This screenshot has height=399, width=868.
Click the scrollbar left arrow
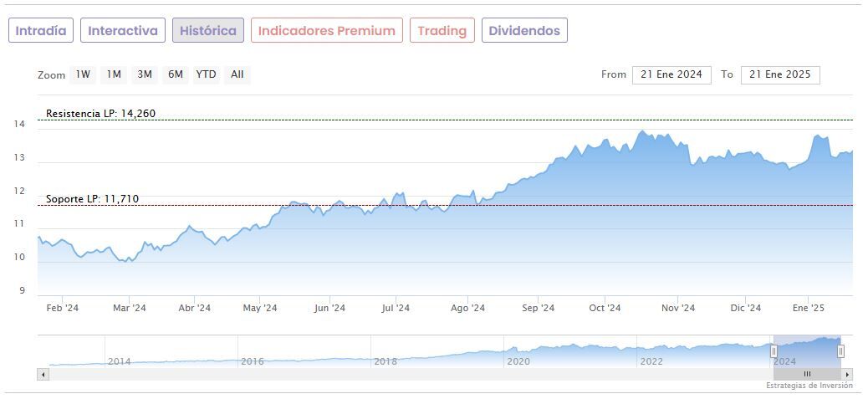43,374
